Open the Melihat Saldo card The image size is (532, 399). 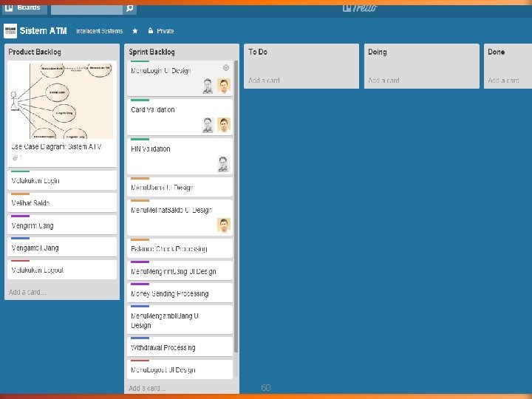[62, 202]
